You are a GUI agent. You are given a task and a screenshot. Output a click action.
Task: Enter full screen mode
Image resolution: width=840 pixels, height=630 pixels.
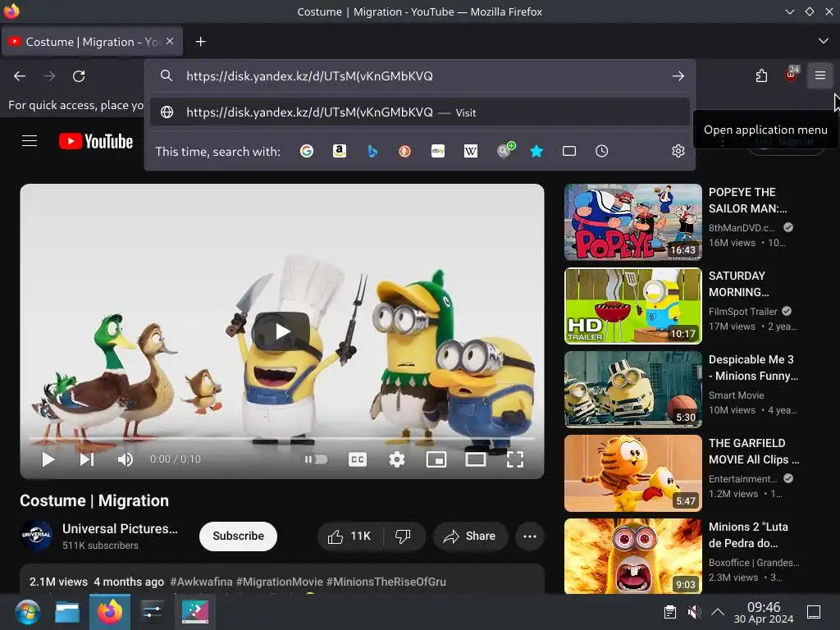(x=515, y=459)
